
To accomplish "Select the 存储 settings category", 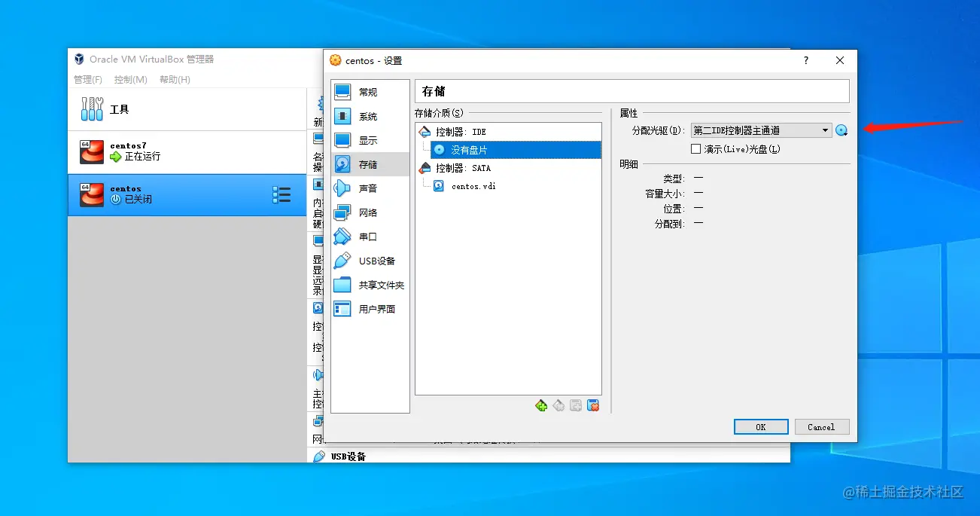I will click(x=370, y=164).
